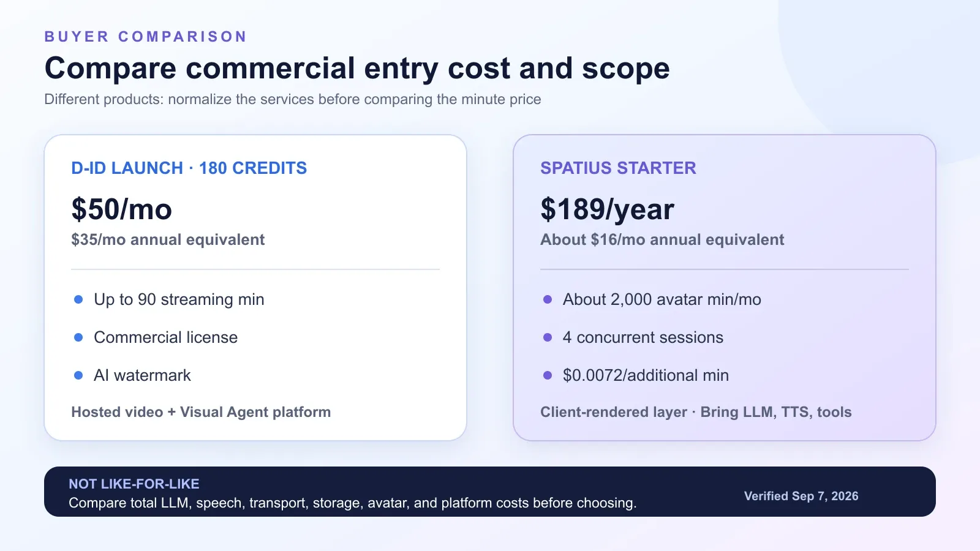Viewport: 980px width, 551px height.
Task: Select the 'SPATIUS STARTER' card title
Action: (x=618, y=168)
